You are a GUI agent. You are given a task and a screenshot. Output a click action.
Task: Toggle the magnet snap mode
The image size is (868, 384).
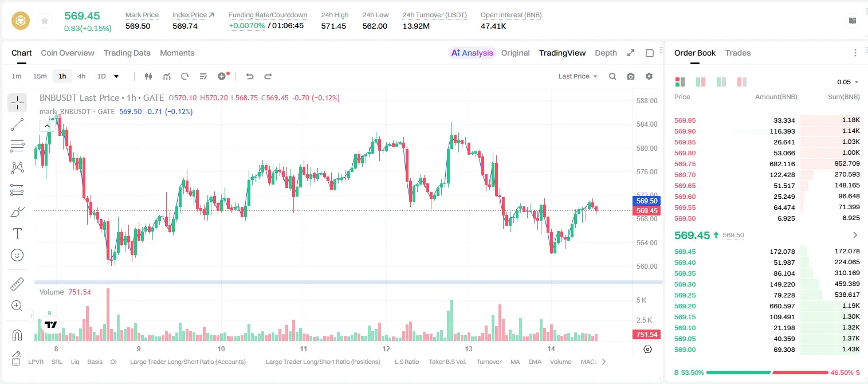[x=17, y=335]
